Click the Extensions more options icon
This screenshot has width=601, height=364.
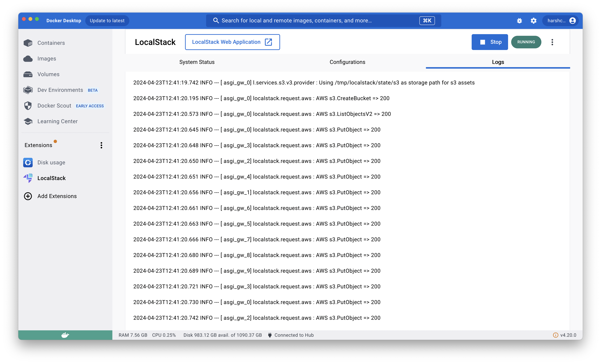[x=101, y=145]
